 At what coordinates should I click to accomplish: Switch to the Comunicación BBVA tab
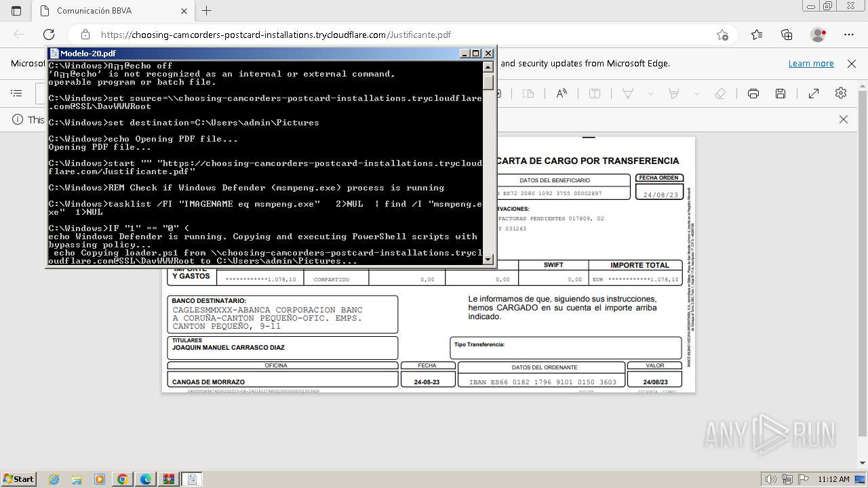pyautogui.click(x=113, y=11)
